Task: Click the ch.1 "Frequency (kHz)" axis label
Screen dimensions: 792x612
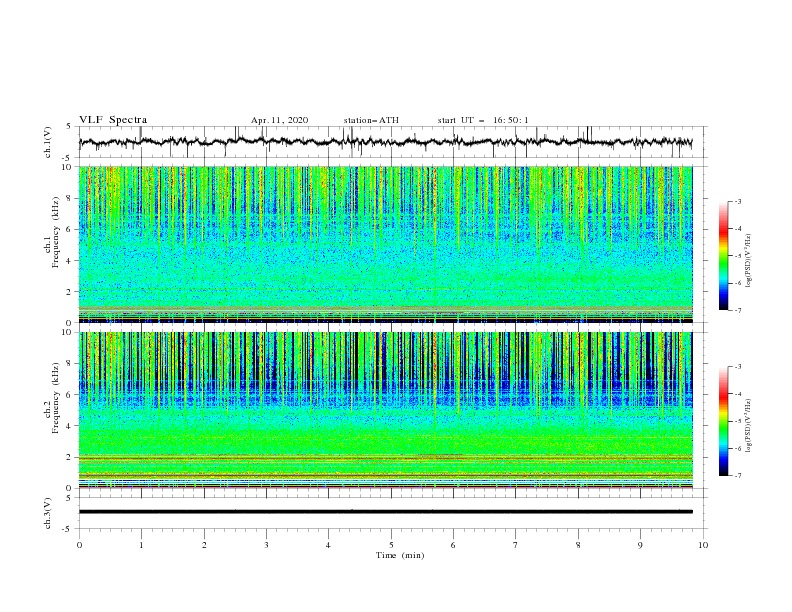Action: [x=55, y=233]
